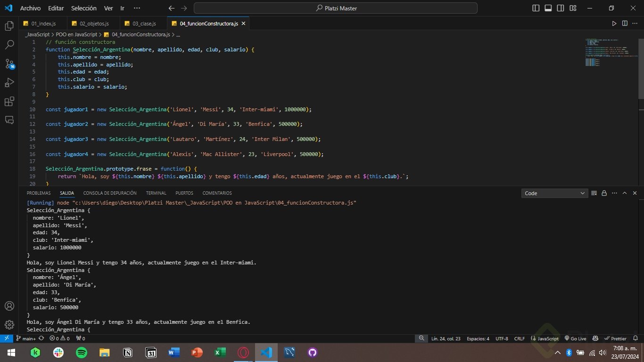Screen dimensions: 644x362
Task: Click the Platzi Master command center search
Action: point(336,8)
